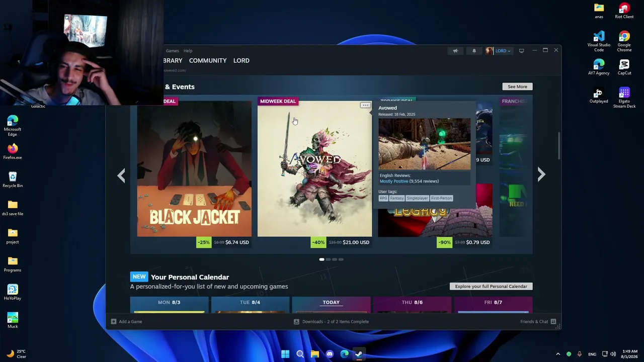Image resolution: width=644 pixels, height=362 pixels.
Task: Select the third carousel page dot
Action: (335, 259)
